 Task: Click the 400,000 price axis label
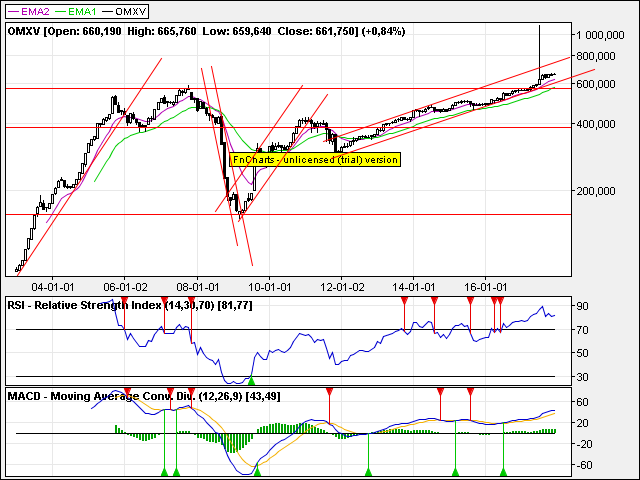pyautogui.click(x=596, y=124)
